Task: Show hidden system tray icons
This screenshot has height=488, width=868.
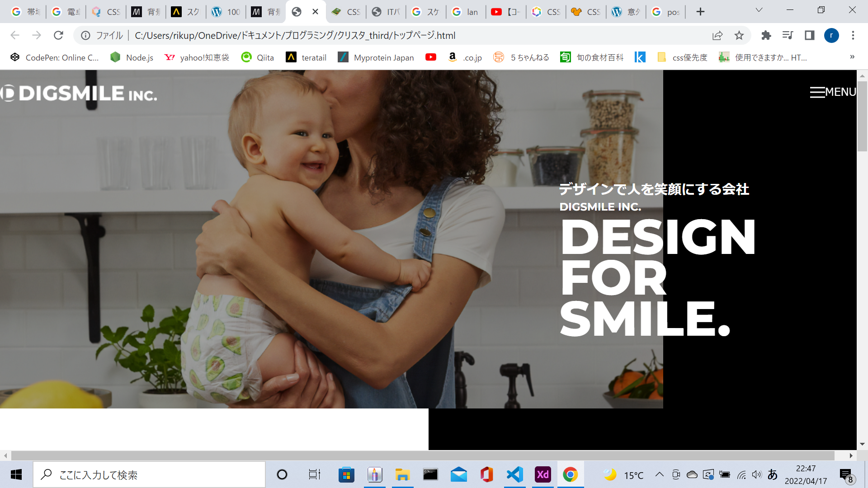Action: pyautogui.click(x=660, y=474)
